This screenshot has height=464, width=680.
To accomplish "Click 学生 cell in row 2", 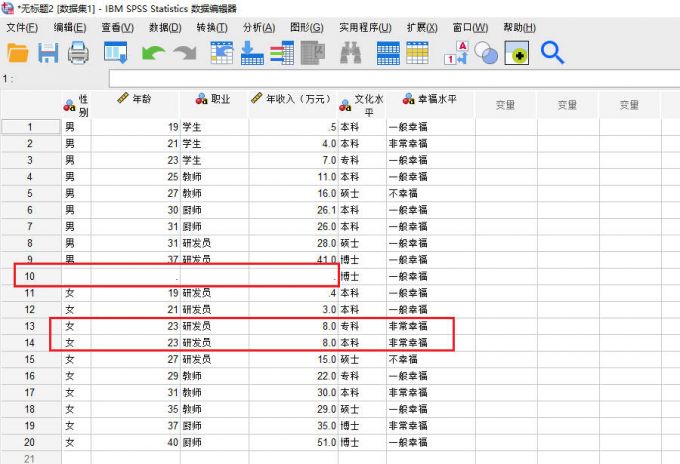I will pos(215,144).
